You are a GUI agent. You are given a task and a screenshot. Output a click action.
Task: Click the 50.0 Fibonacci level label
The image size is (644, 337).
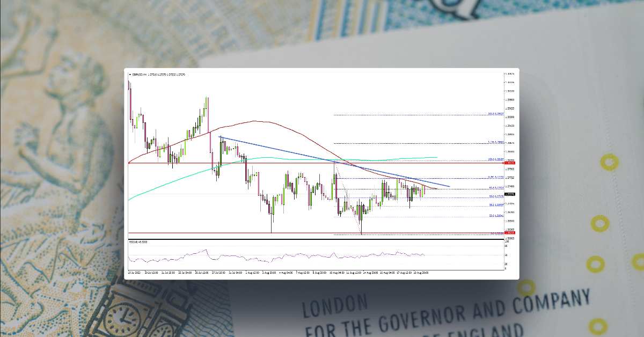click(495, 197)
